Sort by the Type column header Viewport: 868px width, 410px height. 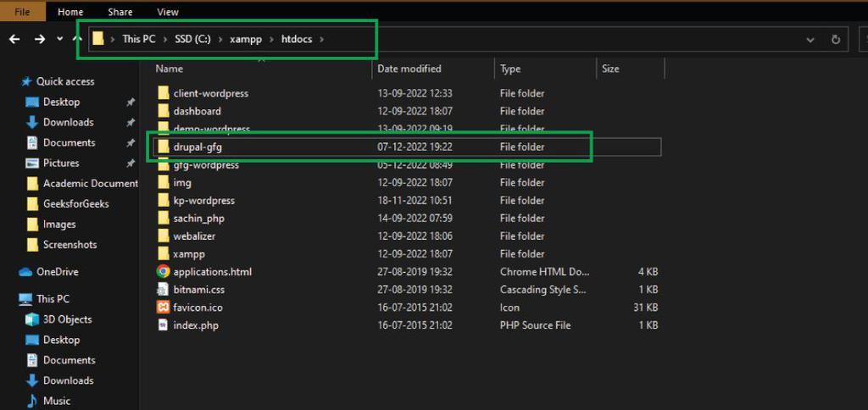(509, 69)
